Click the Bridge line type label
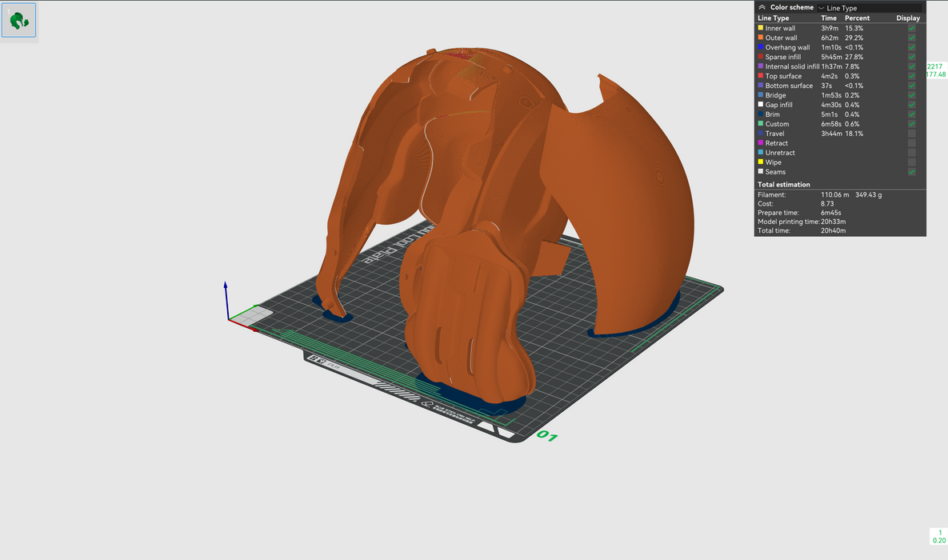 pos(775,95)
